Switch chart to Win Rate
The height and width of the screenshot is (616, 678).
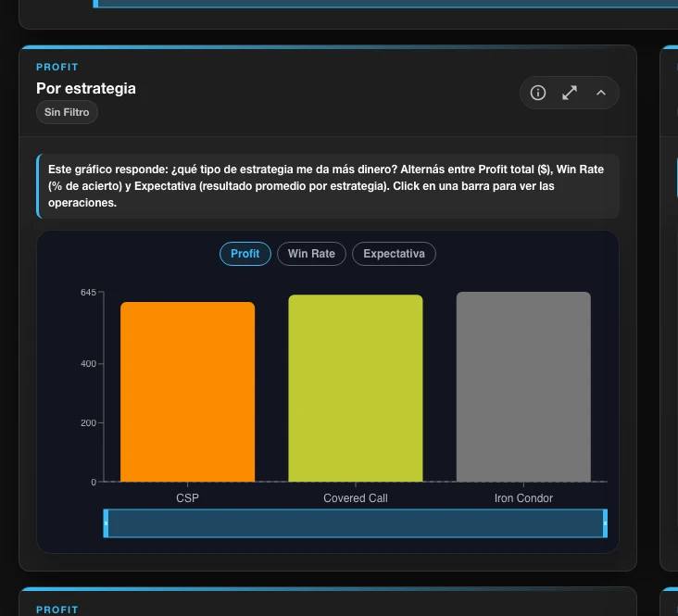pyautogui.click(x=311, y=254)
